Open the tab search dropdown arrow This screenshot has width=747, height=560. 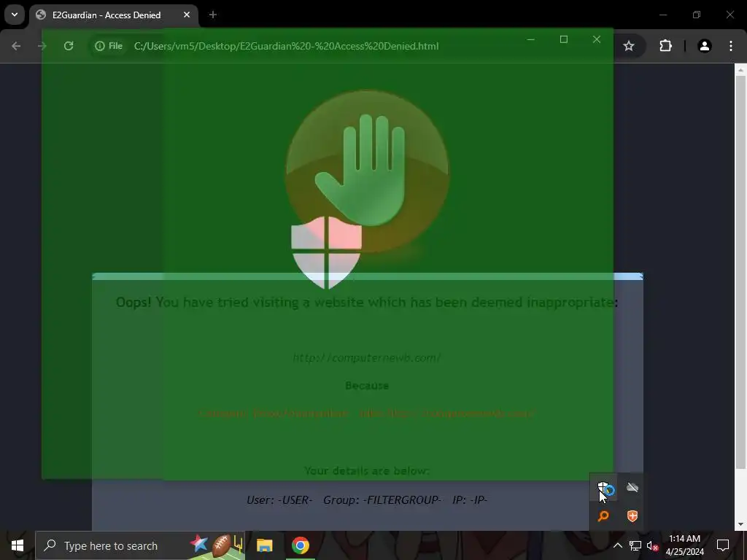15,15
